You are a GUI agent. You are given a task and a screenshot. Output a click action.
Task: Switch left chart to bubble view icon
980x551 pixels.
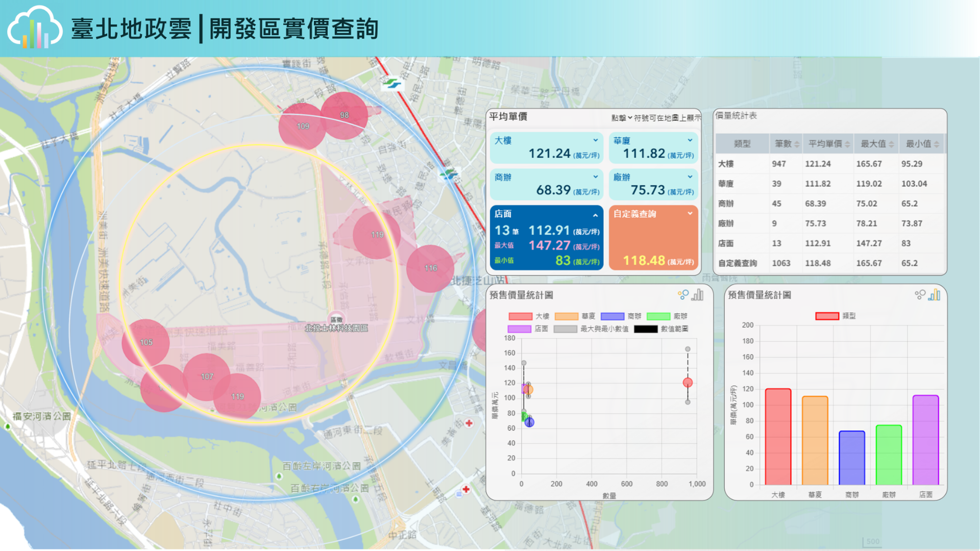click(683, 295)
